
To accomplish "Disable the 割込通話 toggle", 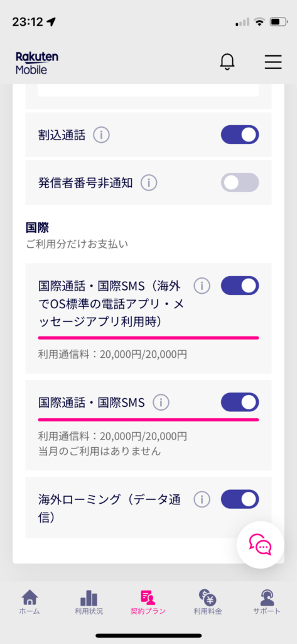I will [240, 135].
